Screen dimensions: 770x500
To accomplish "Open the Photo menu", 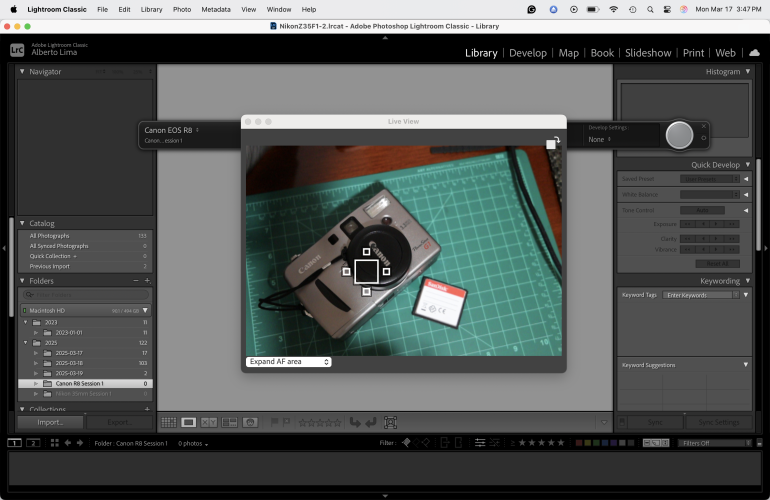I will [182, 9].
